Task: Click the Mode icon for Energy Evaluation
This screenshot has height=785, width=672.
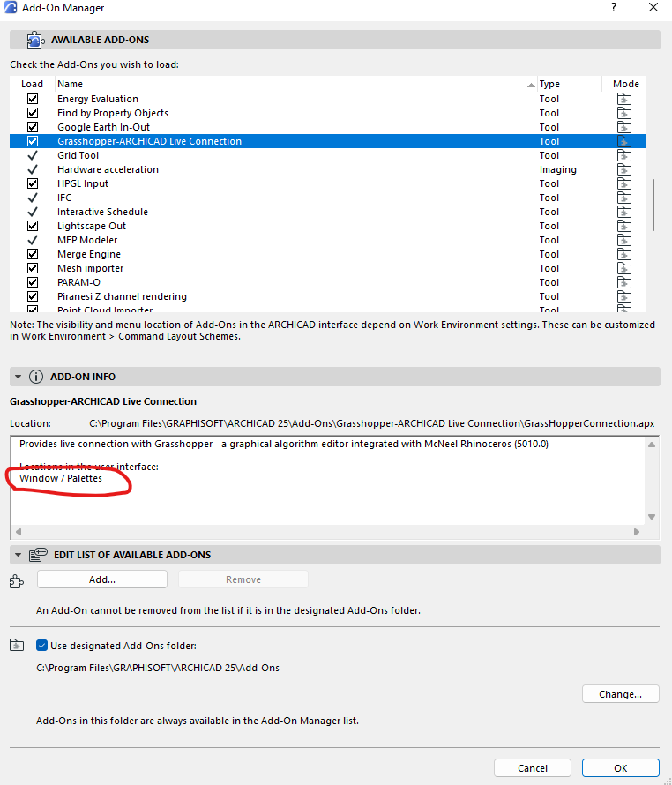Action: click(x=624, y=99)
